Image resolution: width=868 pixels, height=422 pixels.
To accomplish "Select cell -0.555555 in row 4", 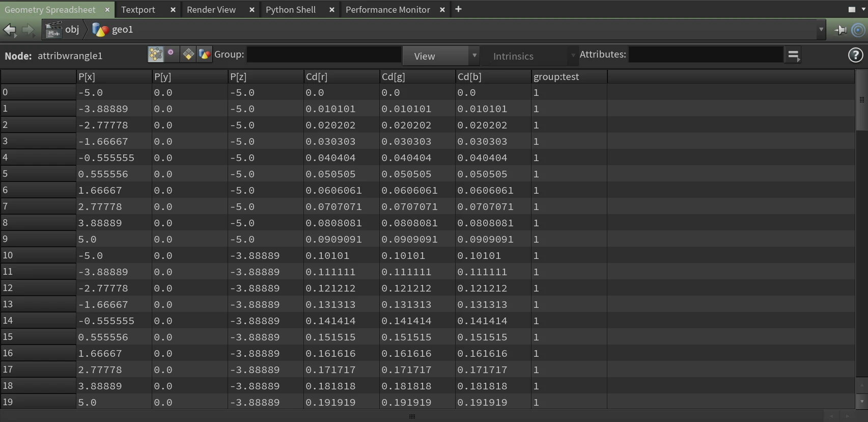I will point(114,157).
